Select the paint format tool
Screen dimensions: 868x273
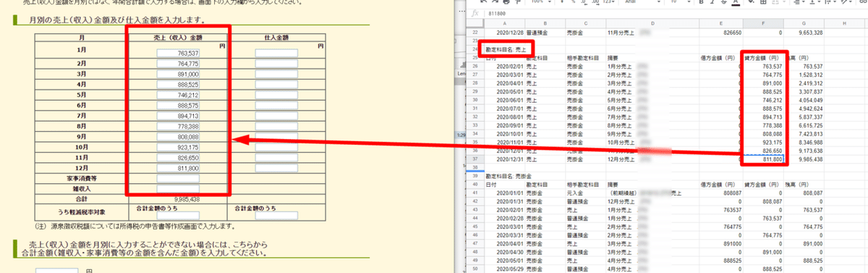517,2
